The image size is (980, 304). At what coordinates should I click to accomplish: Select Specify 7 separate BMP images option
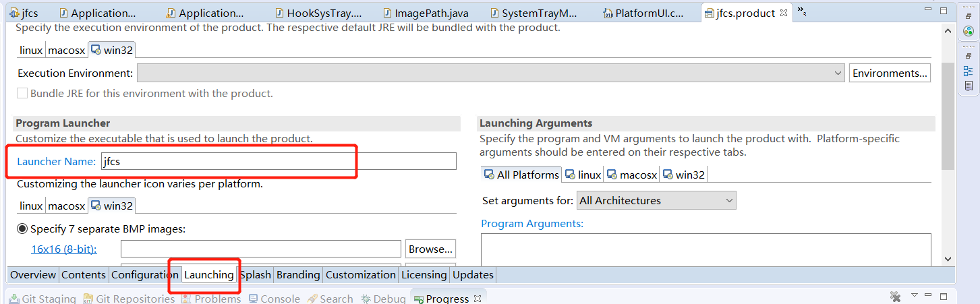[22, 229]
